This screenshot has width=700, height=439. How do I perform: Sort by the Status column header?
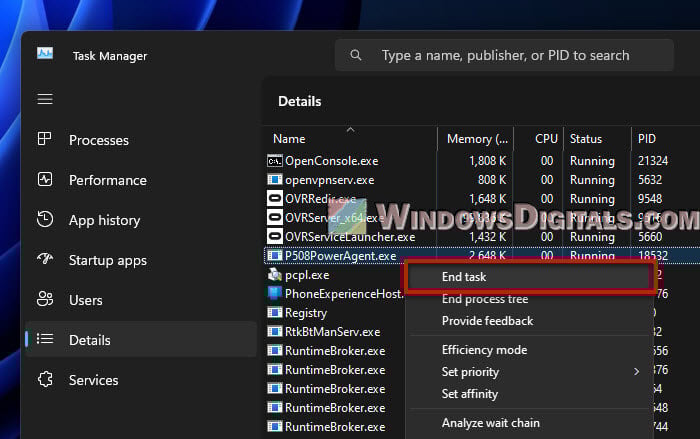[x=598, y=138]
